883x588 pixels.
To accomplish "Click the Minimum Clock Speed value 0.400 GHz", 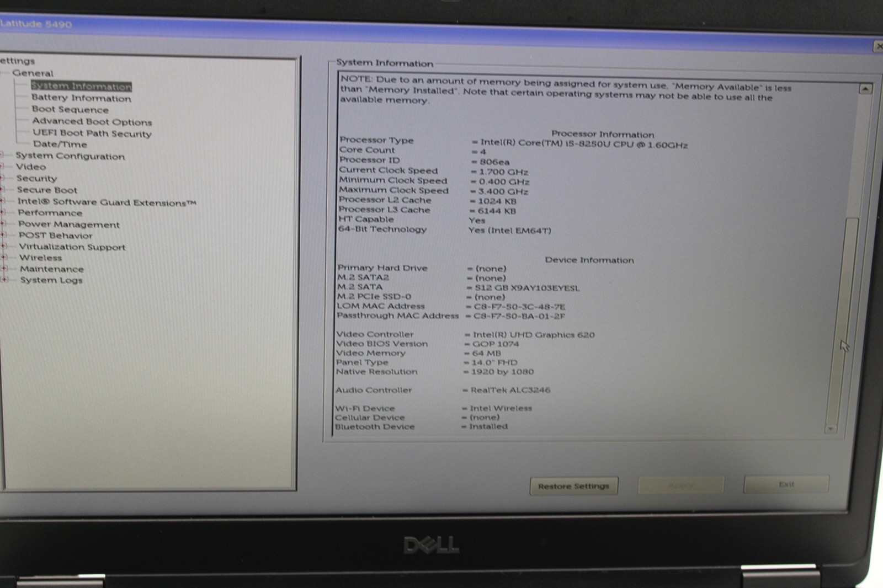I will tap(504, 181).
